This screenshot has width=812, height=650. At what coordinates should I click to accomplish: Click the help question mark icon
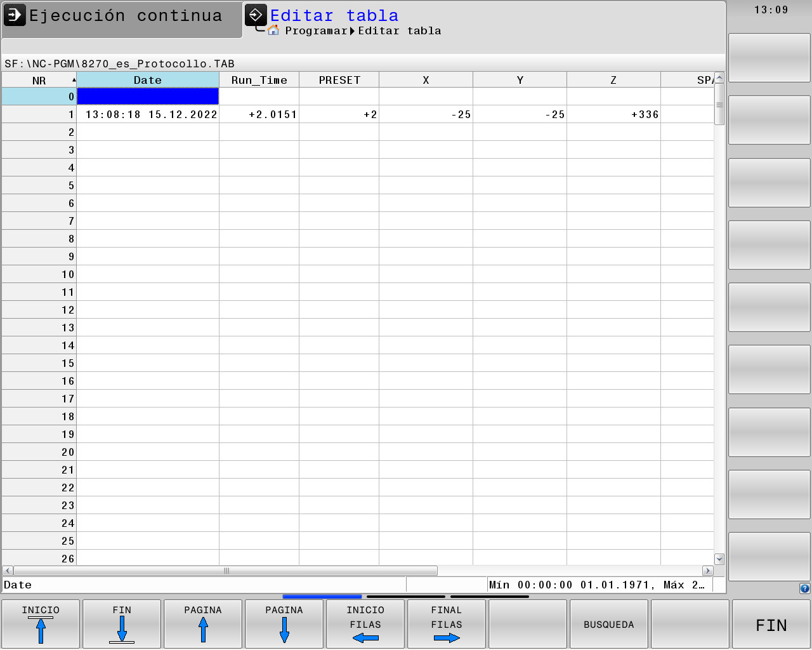coord(804,588)
